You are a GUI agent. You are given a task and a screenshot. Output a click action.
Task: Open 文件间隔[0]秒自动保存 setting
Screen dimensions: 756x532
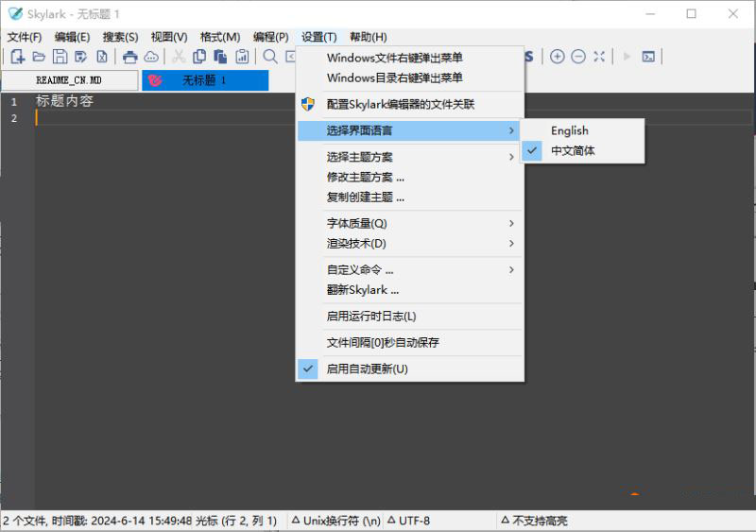tap(410, 343)
